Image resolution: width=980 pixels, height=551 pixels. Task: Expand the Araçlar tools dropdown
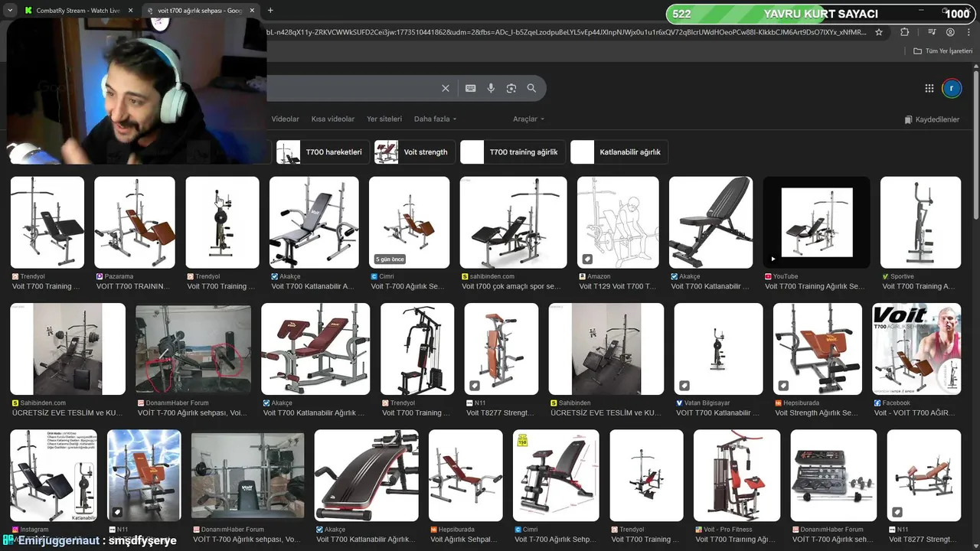(x=528, y=119)
